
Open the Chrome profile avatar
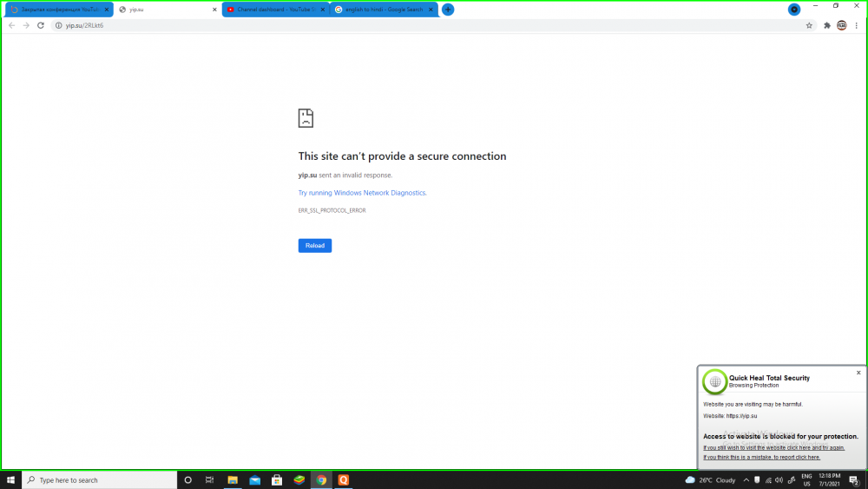pyautogui.click(x=841, y=25)
